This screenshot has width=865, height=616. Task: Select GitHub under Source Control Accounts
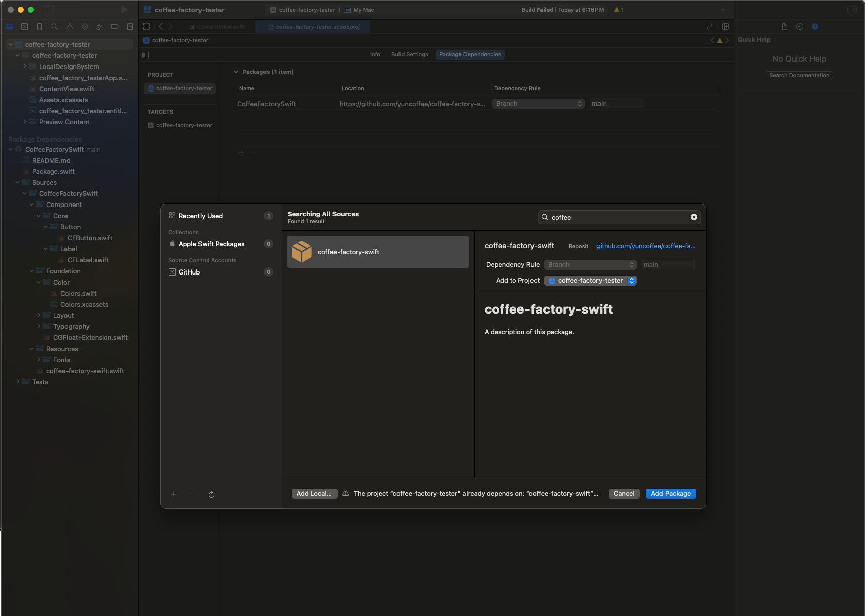(189, 272)
